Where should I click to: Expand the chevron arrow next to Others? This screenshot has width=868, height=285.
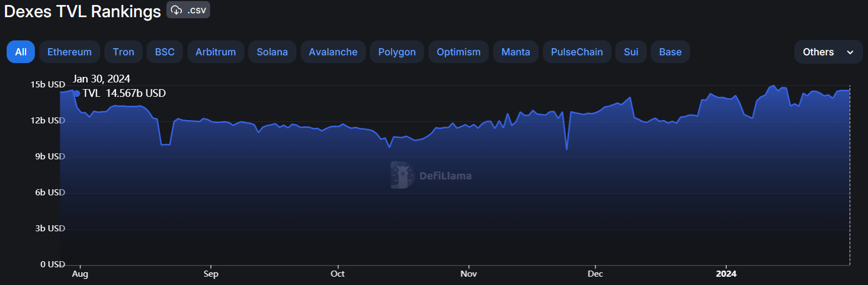coord(850,53)
